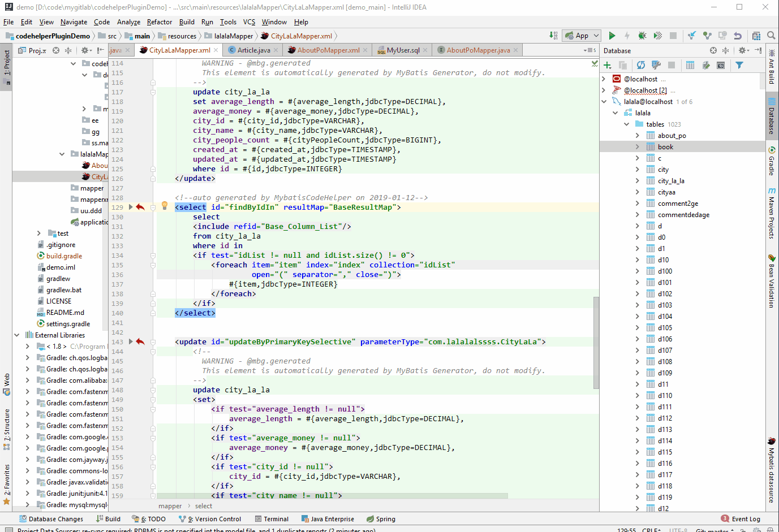Click the editor vertical scrollbar thumb

596,342
